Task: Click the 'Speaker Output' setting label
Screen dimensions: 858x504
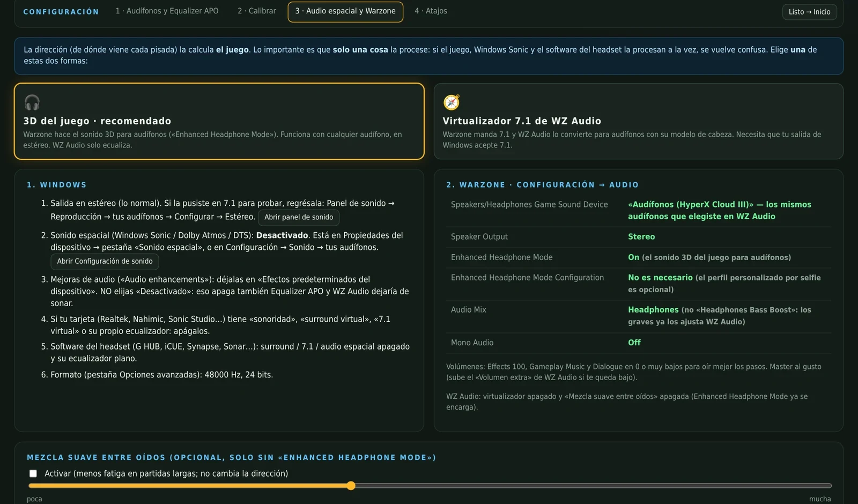Action: pyautogui.click(x=479, y=236)
